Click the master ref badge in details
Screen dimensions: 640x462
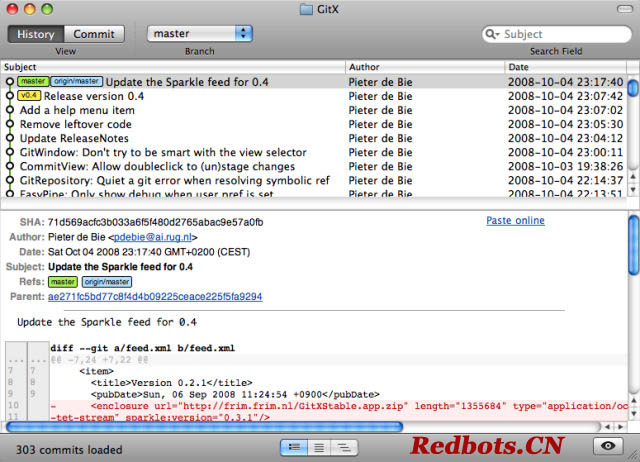[63, 282]
